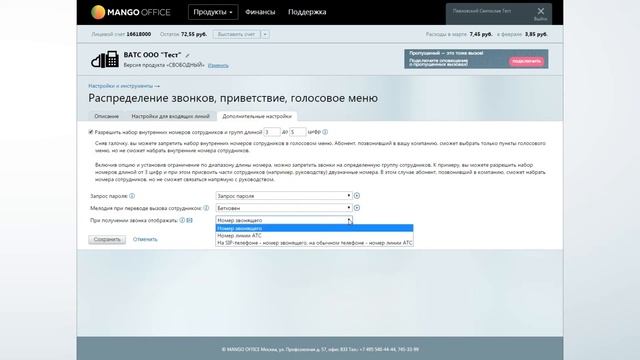This screenshot has height=360, width=640.
Task: Click the balance value 72,55 руб.
Action: coord(194,34)
